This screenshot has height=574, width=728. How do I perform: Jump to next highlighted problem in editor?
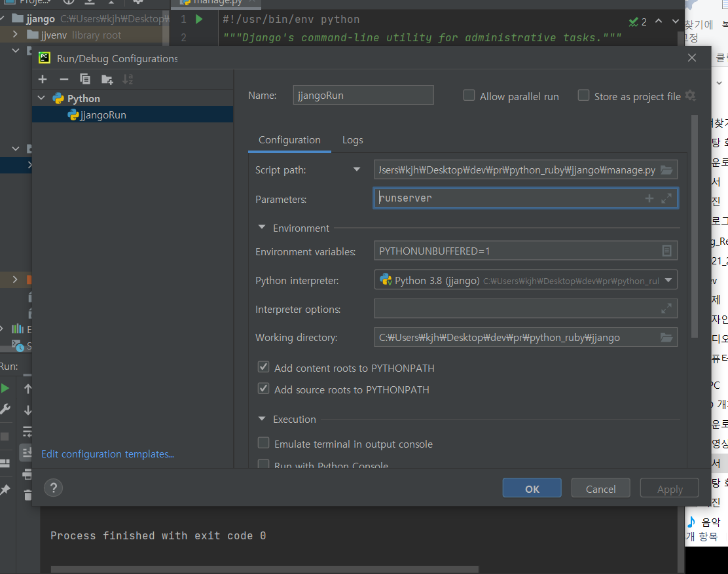coord(676,22)
